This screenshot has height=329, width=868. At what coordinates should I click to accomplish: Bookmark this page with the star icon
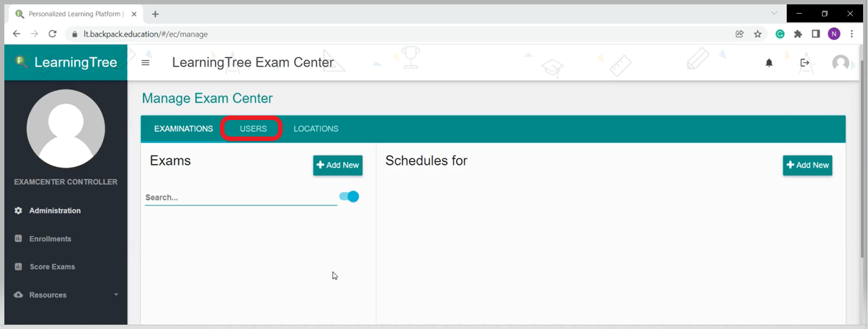[x=758, y=34]
